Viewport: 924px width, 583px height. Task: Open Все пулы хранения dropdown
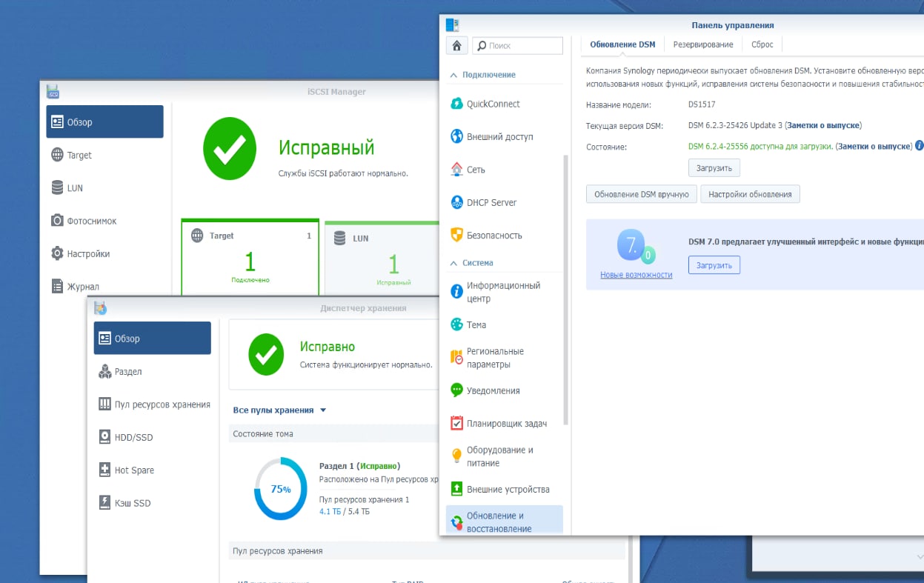point(279,410)
